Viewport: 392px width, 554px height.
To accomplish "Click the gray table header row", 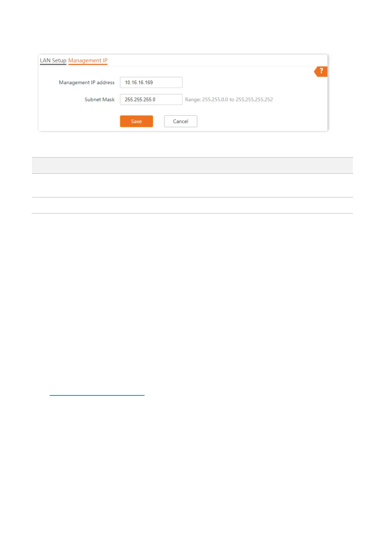I will tap(192, 165).
